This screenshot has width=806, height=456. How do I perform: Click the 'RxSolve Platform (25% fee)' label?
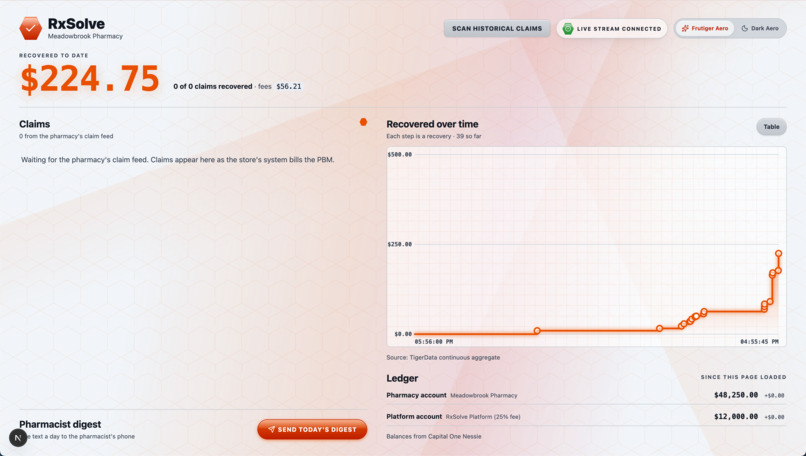tap(483, 417)
